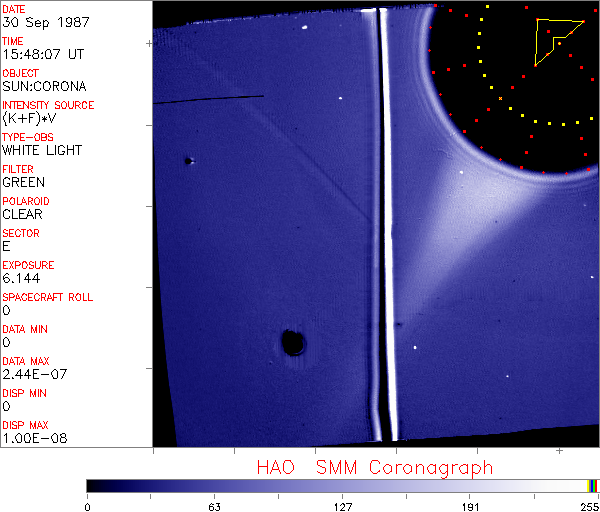
Task: Click the bright white vertical streak
Action: [x=391, y=224]
